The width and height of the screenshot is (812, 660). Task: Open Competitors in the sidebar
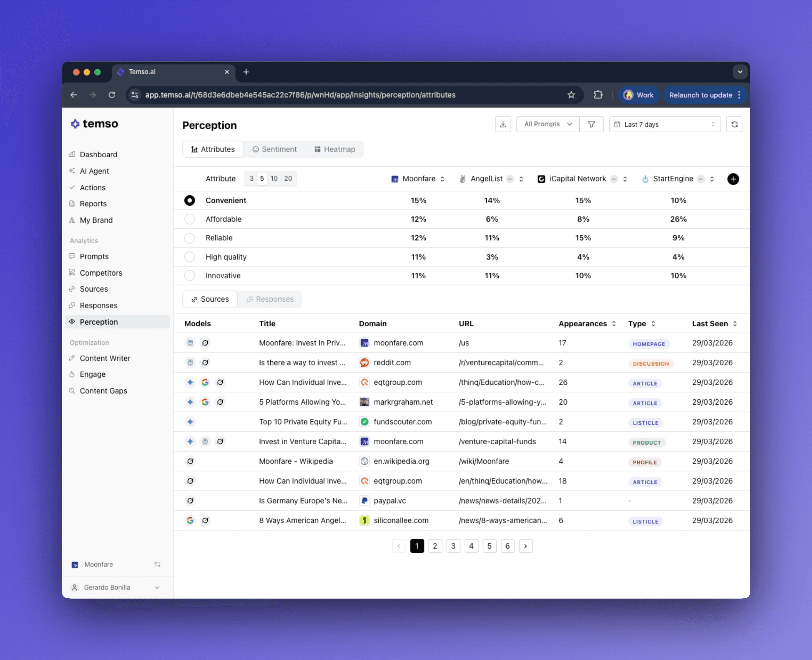(101, 273)
